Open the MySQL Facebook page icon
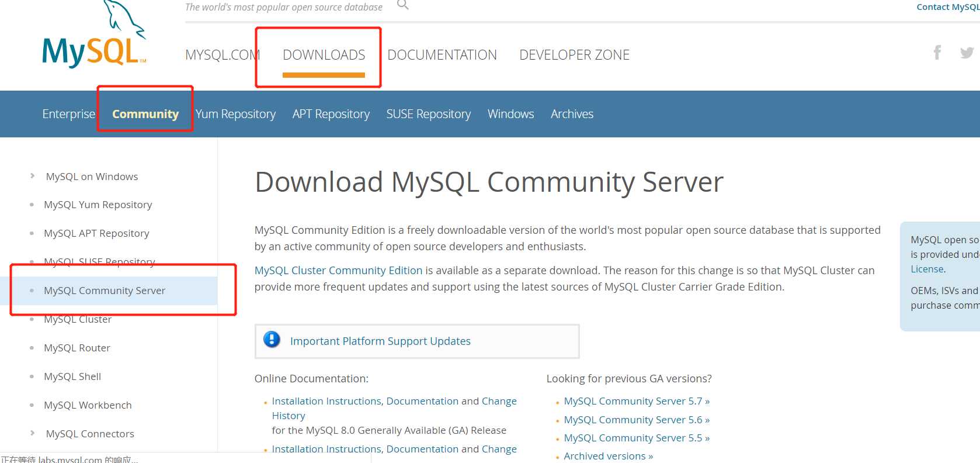This screenshot has height=463, width=980. pos(937,53)
